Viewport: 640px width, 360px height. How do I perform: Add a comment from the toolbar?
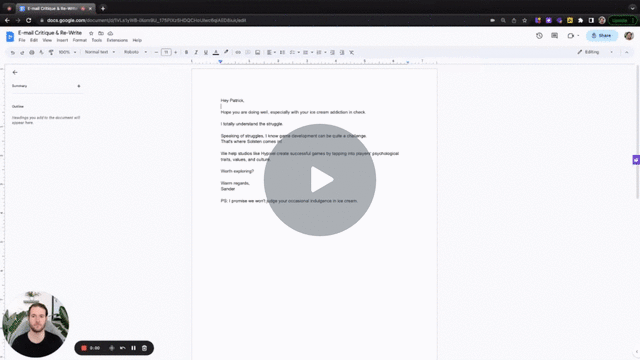pyautogui.click(x=248, y=52)
